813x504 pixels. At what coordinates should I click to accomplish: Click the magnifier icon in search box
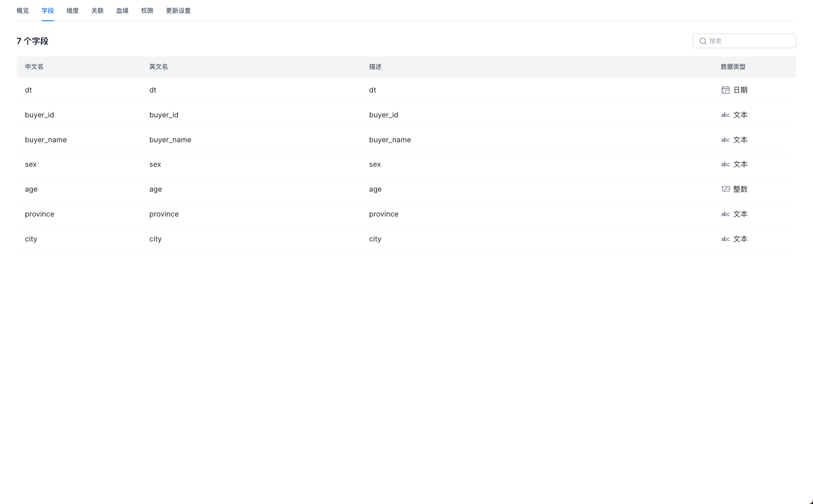coord(703,41)
